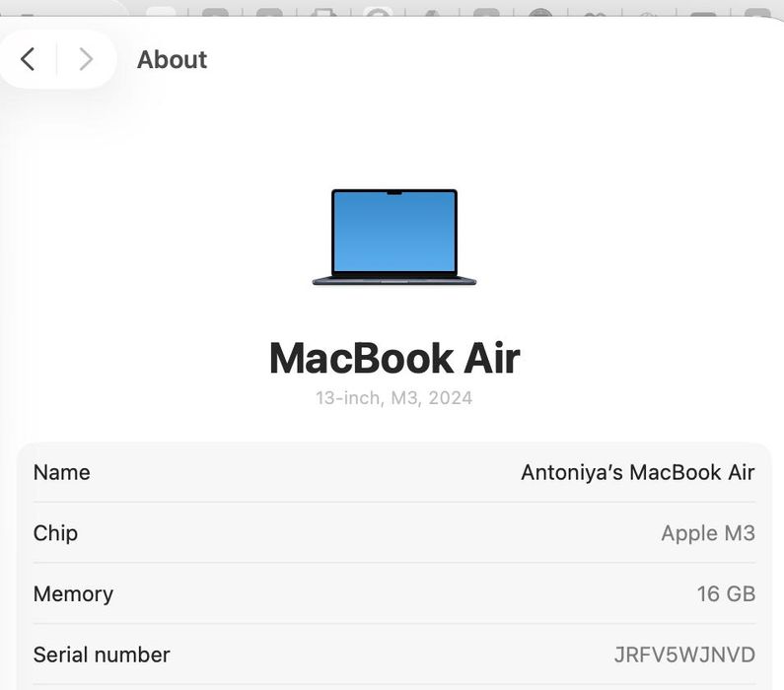Click the MacBook Air laptop illustration
The image size is (784, 690).
394,238
